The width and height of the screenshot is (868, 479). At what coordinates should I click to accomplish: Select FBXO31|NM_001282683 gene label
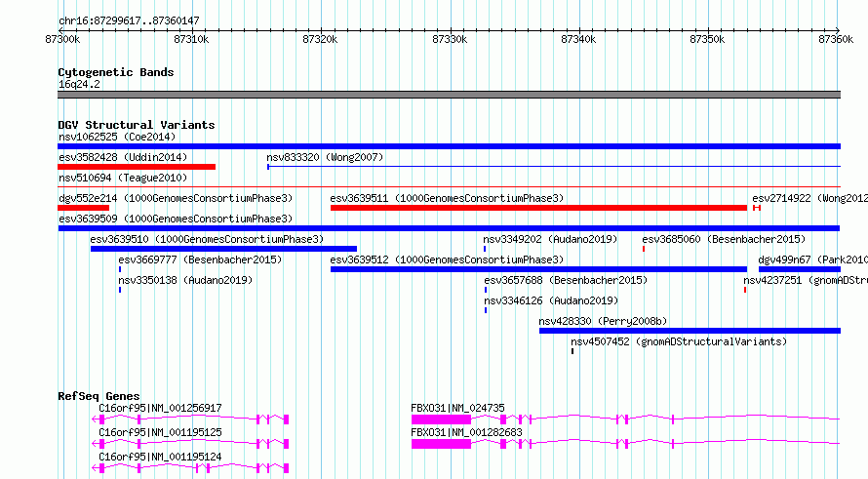(466, 432)
